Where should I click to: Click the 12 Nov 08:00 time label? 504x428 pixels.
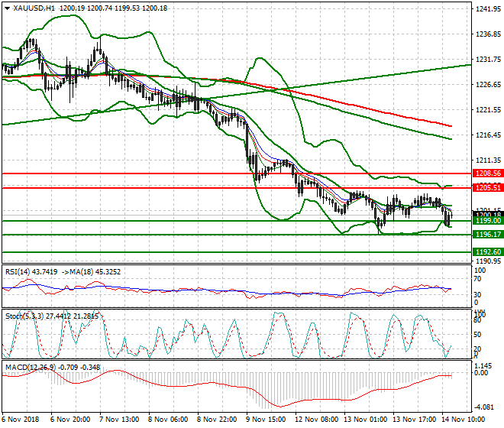pos(316,420)
